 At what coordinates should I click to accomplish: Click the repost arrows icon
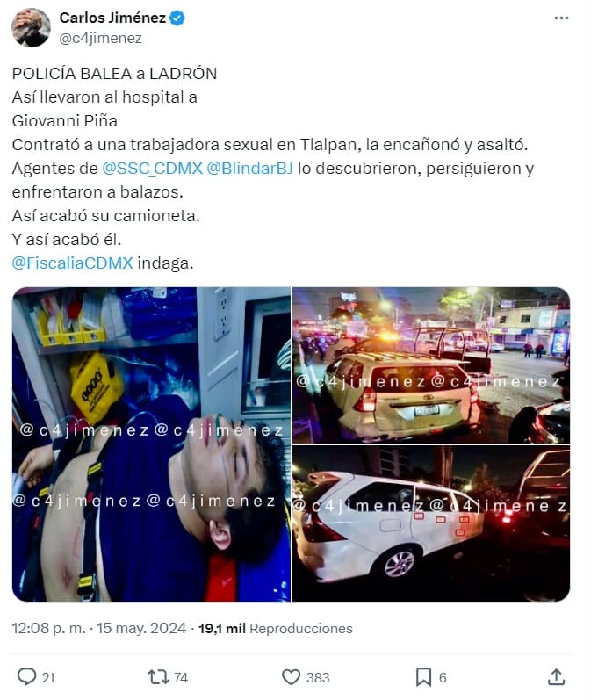click(x=158, y=676)
